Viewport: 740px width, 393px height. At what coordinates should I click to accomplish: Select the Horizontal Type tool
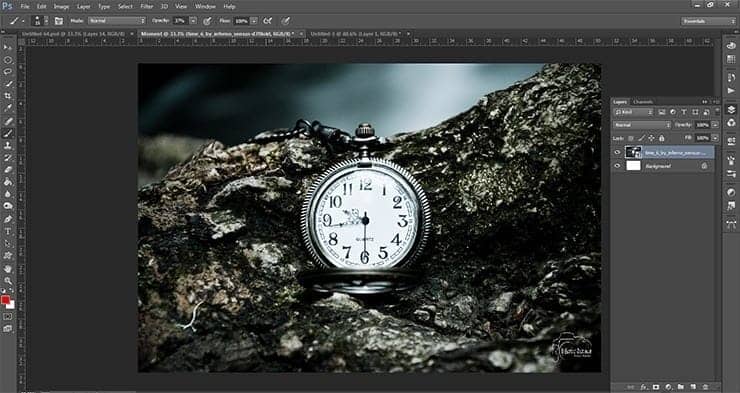click(x=8, y=231)
